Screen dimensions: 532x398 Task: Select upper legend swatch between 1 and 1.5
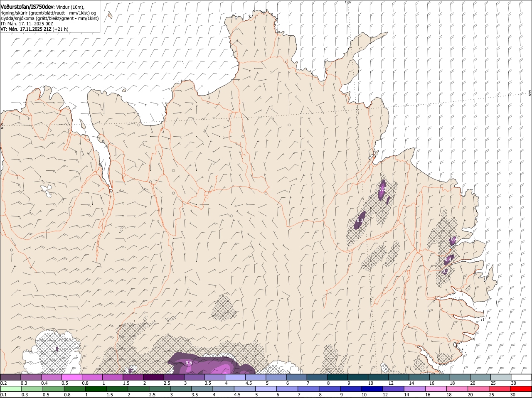pos(112,377)
